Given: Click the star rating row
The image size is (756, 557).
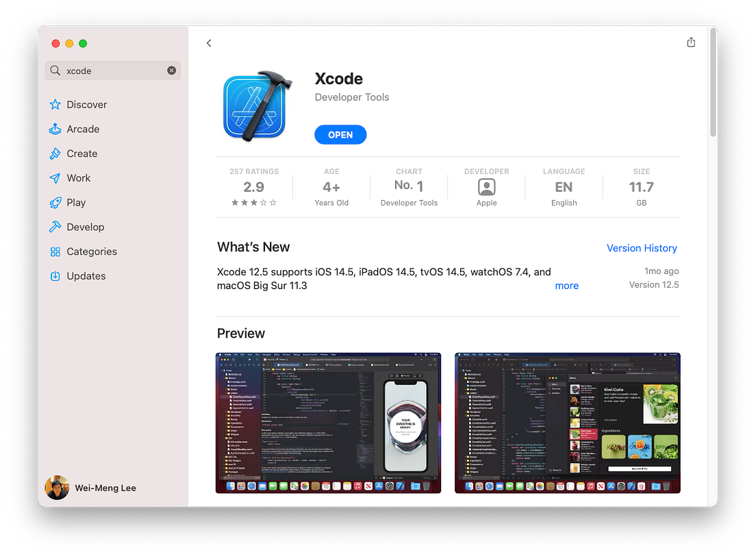Looking at the screenshot, I should coord(253,203).
